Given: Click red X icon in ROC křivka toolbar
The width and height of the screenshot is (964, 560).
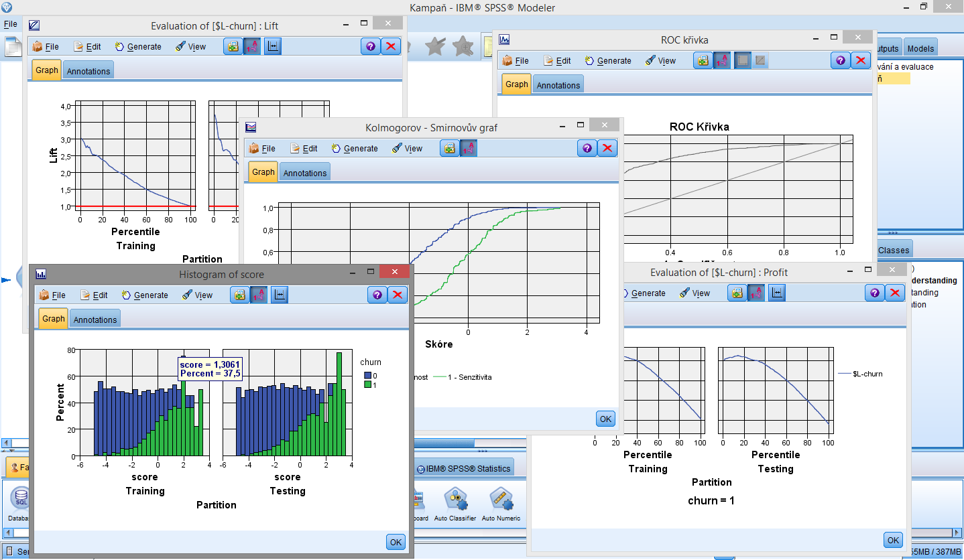Looking at the screenshot, I should [861, 60].
